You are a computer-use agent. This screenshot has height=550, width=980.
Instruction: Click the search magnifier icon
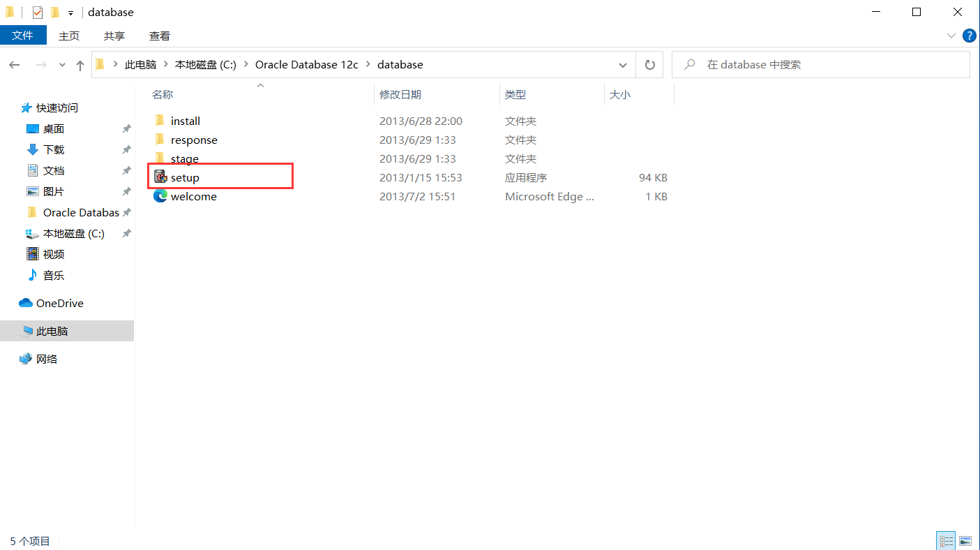[690, 64]
